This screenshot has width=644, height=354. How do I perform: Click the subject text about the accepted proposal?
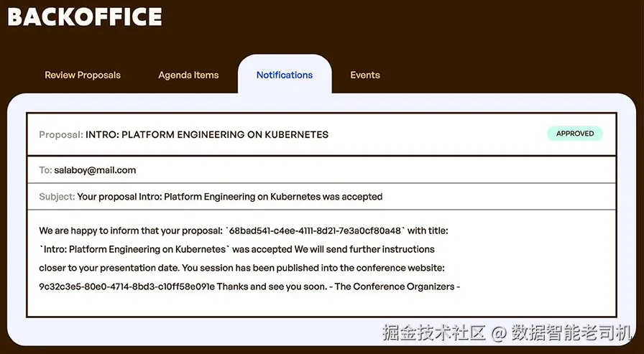[x=230, y=196]
